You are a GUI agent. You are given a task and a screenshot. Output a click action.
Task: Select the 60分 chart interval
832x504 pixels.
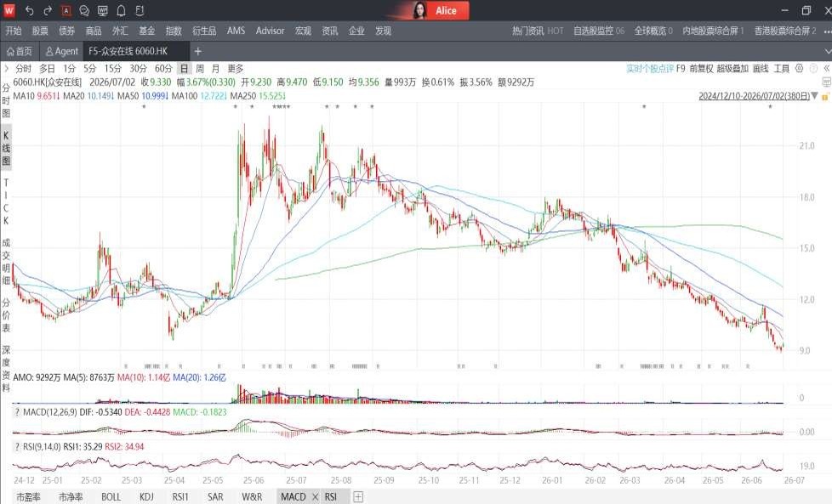click(x=163, y=68)
